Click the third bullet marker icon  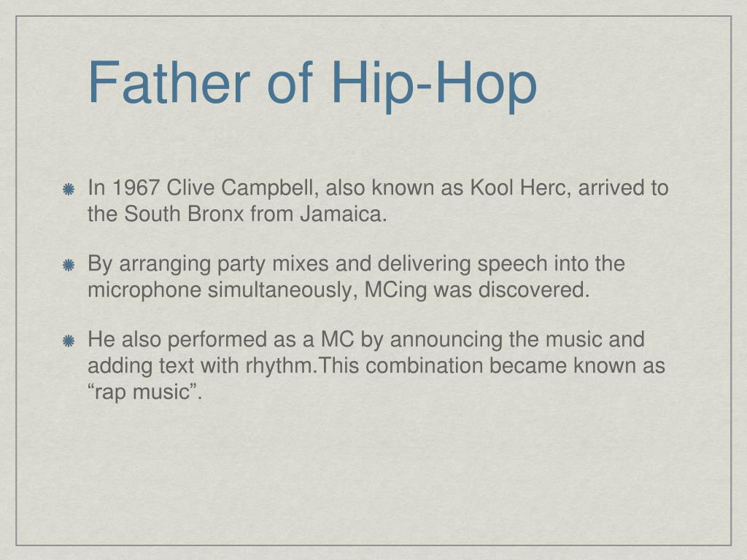pyautogui.click(x=69, y=341)
